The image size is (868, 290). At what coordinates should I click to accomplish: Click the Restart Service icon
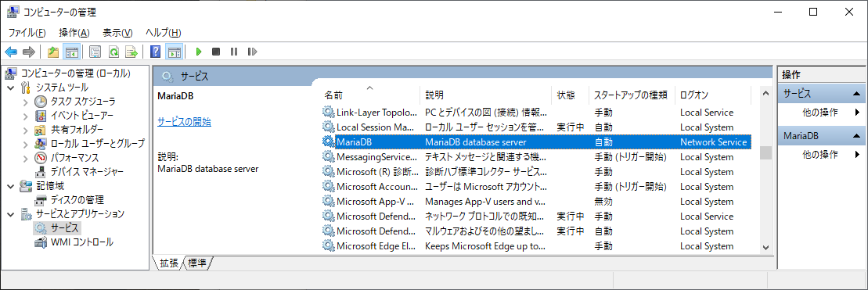tap(252, 52)
